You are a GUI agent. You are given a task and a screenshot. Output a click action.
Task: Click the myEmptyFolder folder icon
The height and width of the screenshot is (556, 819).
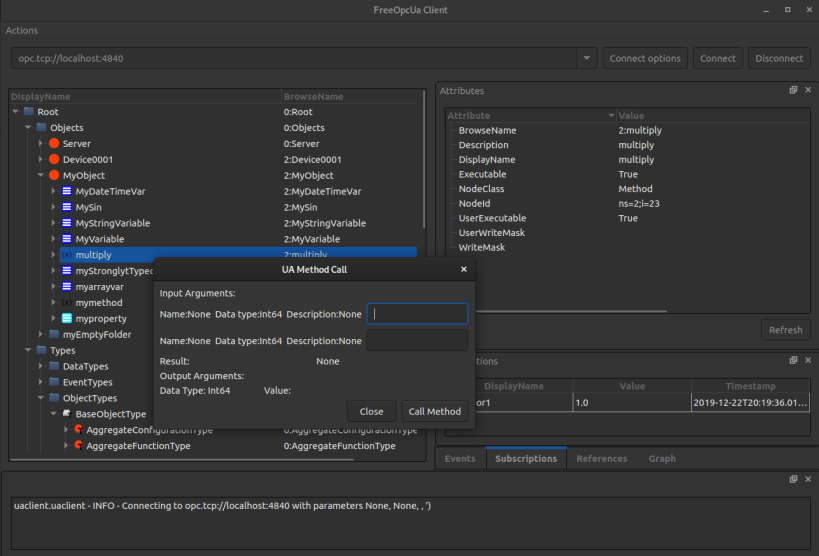[x=54, y=334]
